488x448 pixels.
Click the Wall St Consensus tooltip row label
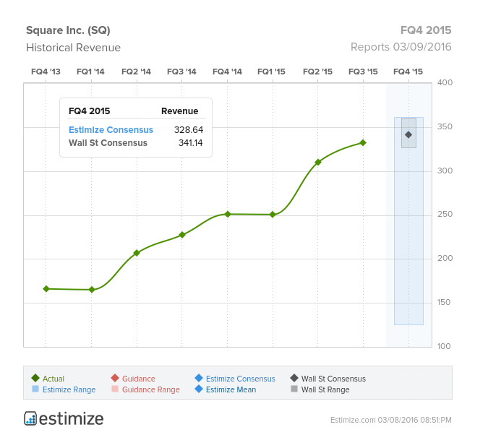tap(108, 143)
